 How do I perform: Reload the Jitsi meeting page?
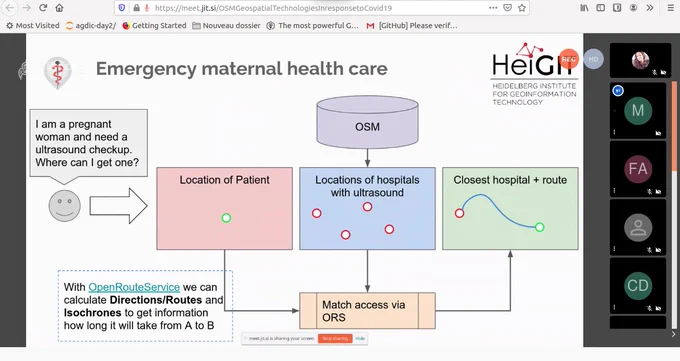pyautogui.click(x=43, y=8)
